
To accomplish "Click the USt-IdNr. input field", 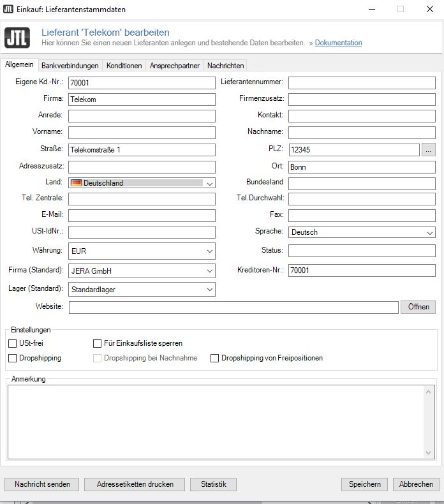I will coord(142,232).
